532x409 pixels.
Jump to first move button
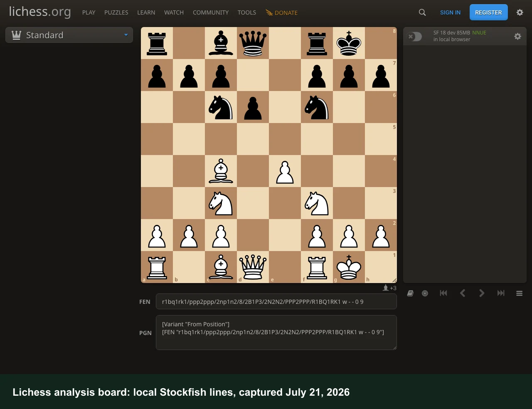(x=443, y=293)
